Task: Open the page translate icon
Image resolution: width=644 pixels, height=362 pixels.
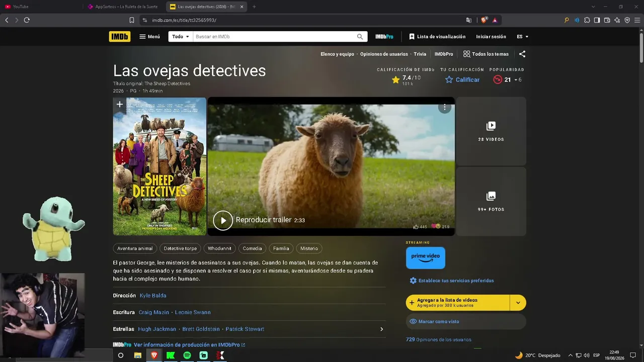Action: tap(469, 20)
